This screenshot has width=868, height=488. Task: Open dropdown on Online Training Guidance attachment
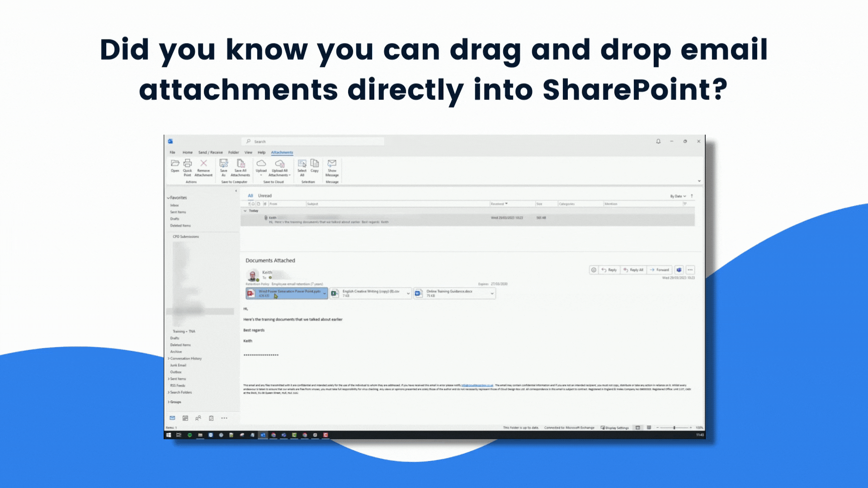point(492,293)
